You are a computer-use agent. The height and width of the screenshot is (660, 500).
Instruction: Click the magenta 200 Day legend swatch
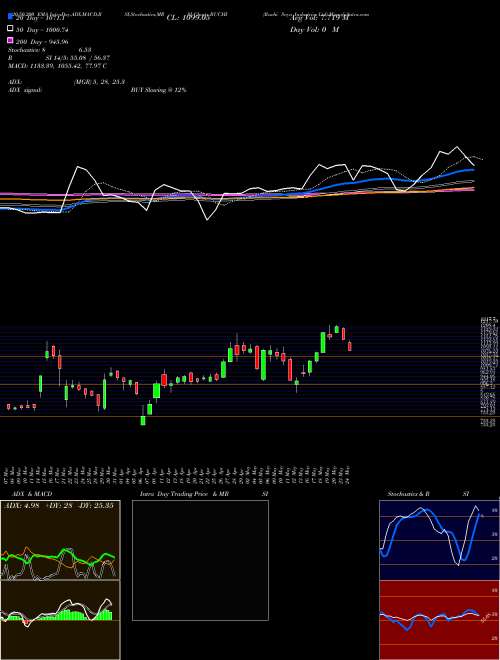click(x=11, y=41)
